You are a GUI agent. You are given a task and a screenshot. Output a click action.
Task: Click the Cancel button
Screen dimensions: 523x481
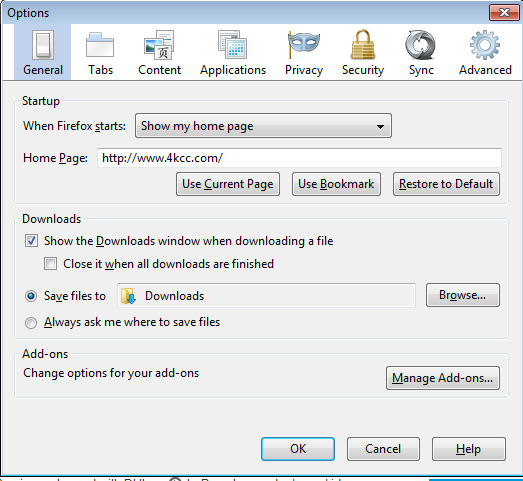click(383, 449)
